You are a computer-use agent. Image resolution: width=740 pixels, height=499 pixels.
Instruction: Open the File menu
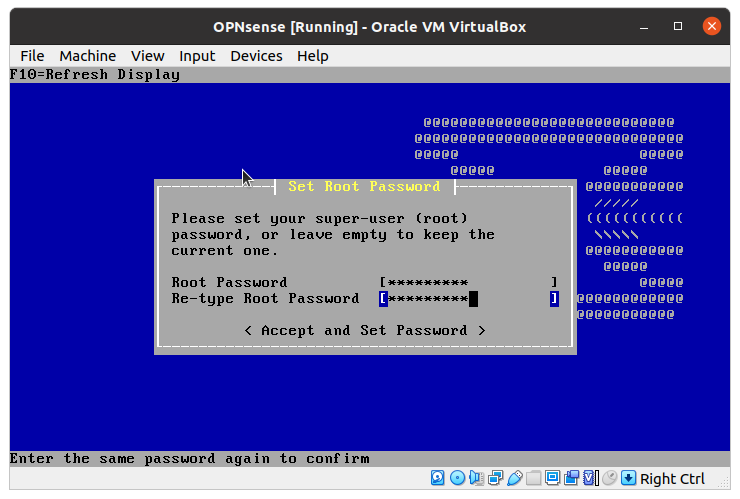click(32, 56)
